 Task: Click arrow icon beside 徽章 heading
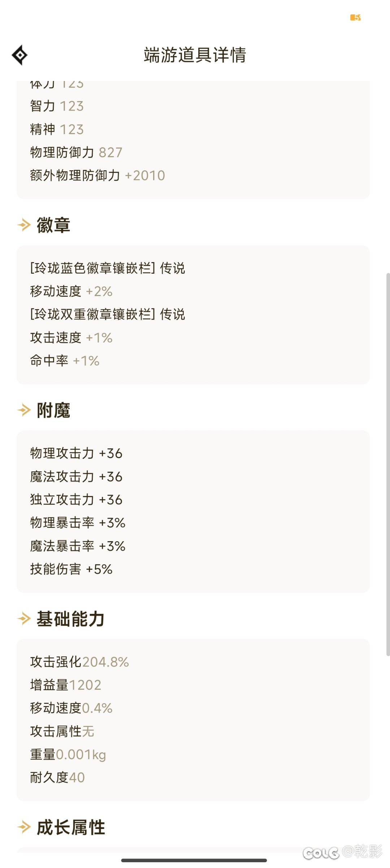coord(24,225)
